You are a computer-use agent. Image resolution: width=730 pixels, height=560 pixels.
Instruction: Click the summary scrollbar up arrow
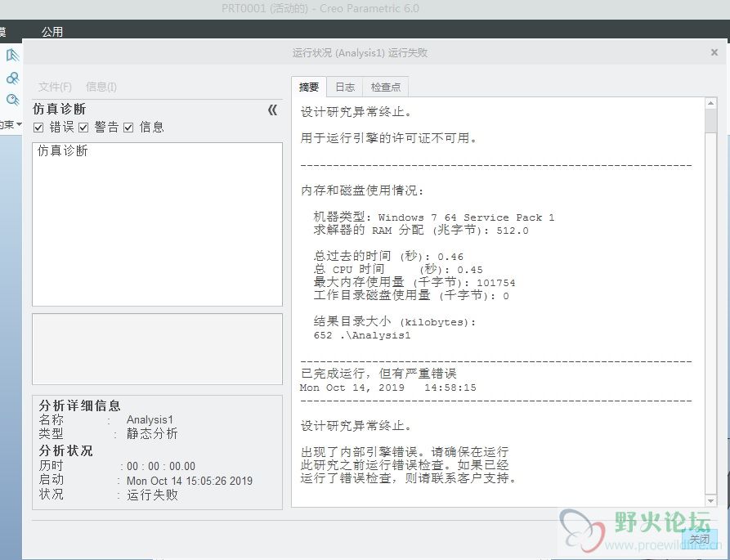tap(710, 103)
